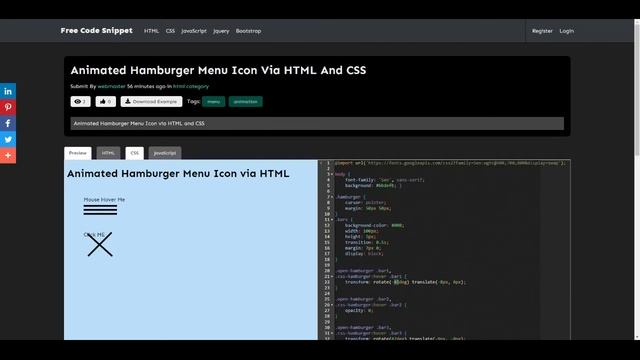Click the 'Animated Hamburger Menu Icon Via HTML And CSS' title
The image size is (640, 360).
point(218,70)
